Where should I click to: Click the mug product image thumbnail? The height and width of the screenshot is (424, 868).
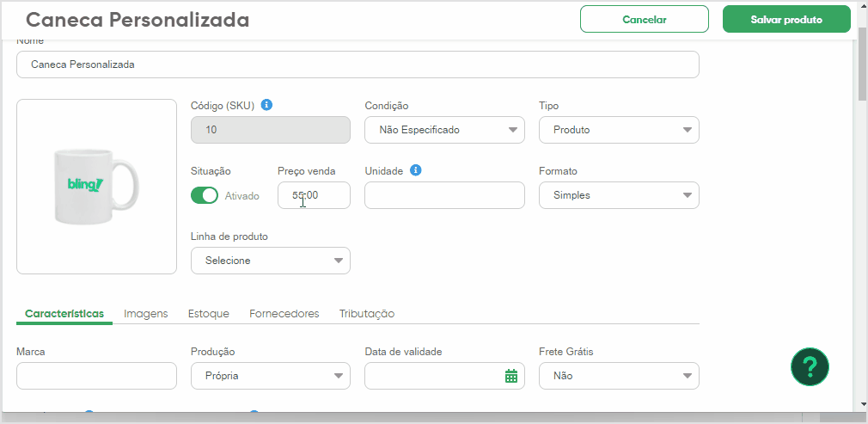point(97,187)
